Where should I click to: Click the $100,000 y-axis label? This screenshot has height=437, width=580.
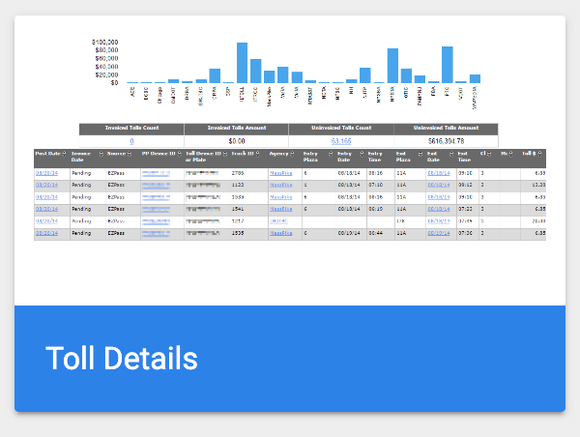coord(105,42)
